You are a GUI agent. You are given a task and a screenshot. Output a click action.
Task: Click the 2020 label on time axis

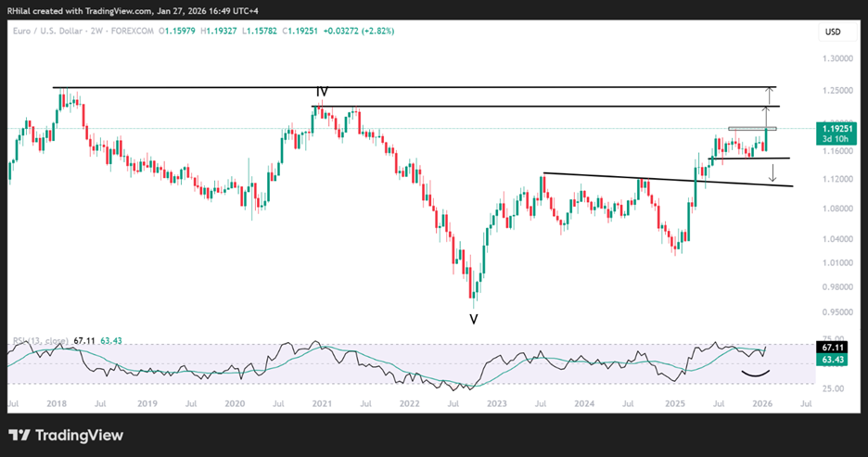[x=235, y=404]
